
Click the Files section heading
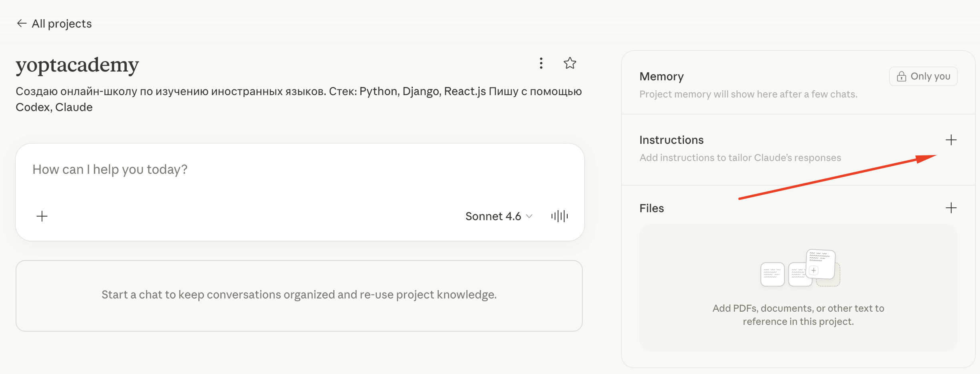[x=652, y=208]
